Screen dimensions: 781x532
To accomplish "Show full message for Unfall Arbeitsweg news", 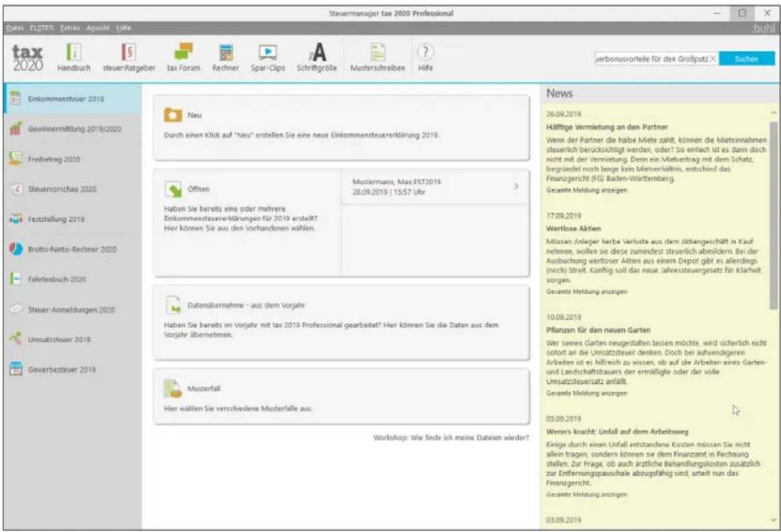I will click(587, 495).
